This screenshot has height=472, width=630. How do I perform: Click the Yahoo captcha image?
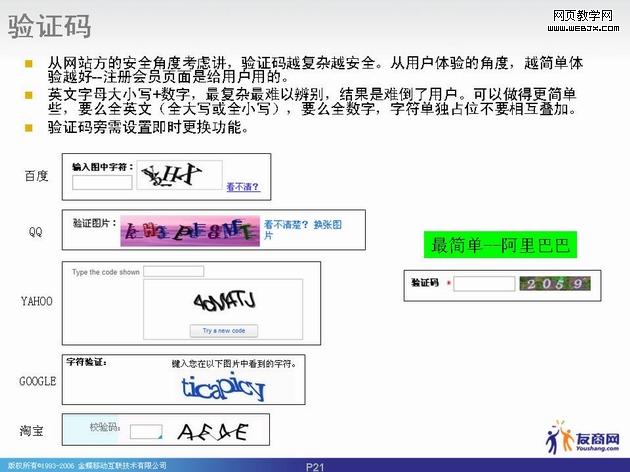[x=224, y=301]
